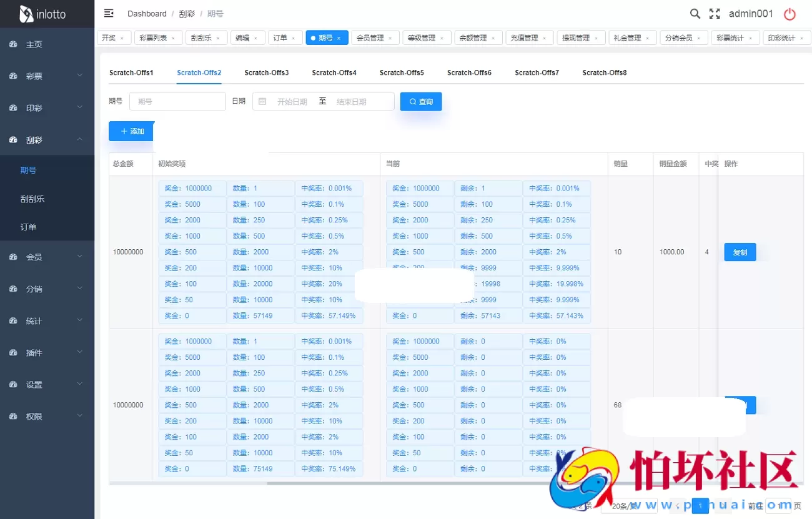Click the fullscreen expand icon near admin001
Viewport: 812px width, 519px height.
coord(714,13)
